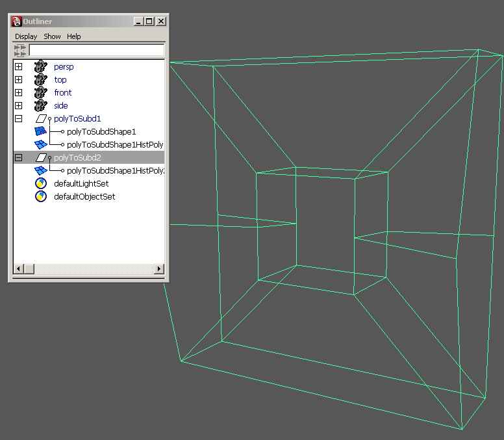Click the Maya logo in Outliner title bar
504x440 pixels.
16,21
